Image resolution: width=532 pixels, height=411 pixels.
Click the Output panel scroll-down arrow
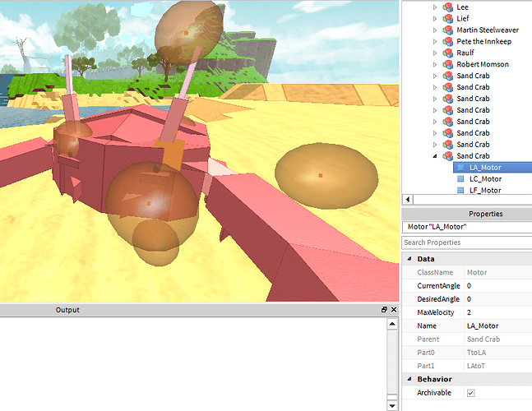pos(392,405)
